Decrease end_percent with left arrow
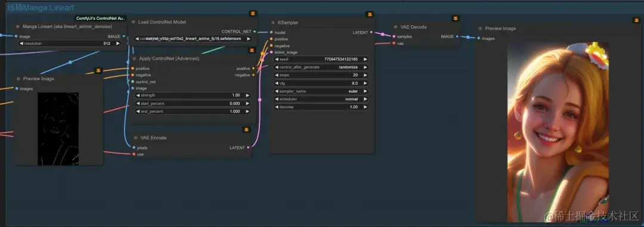 click(x=138, y=112)
